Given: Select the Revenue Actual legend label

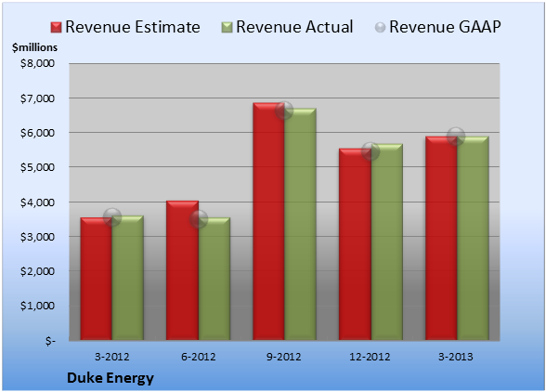Looking at the screenshot, I should click(x=294, y=27).
